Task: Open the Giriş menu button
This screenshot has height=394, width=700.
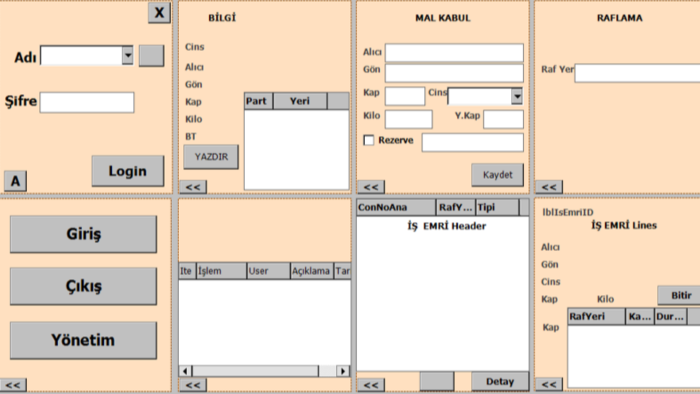Action: pyautogui.click(x=83, y=234)
